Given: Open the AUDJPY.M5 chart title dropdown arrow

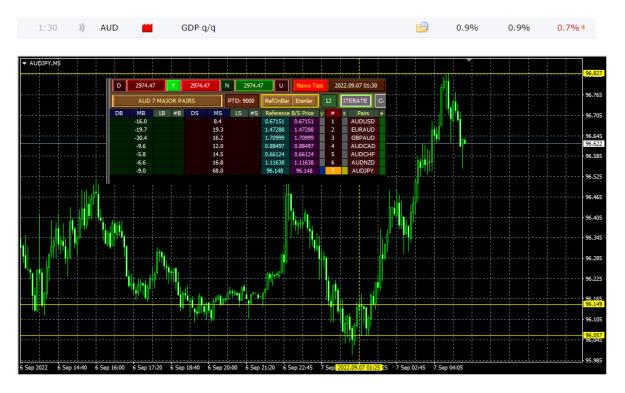Looking at the screenshot, I should tap(25, 63).
